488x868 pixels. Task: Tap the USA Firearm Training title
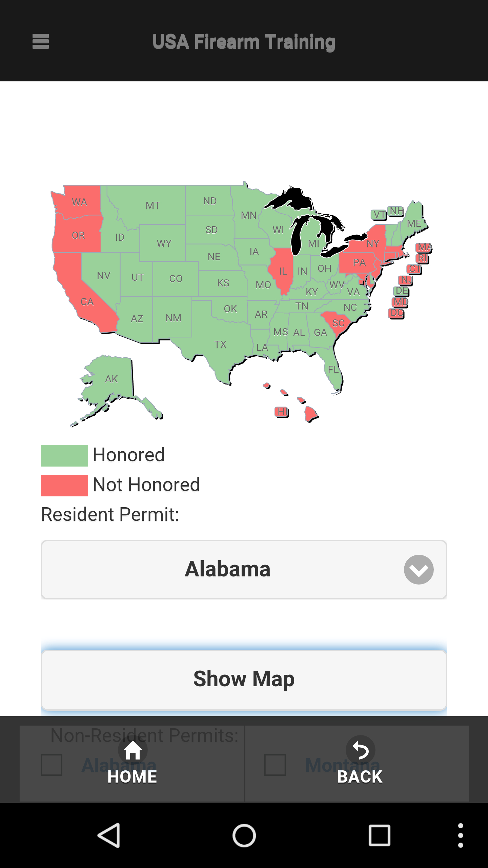click(x=244, y=42)
